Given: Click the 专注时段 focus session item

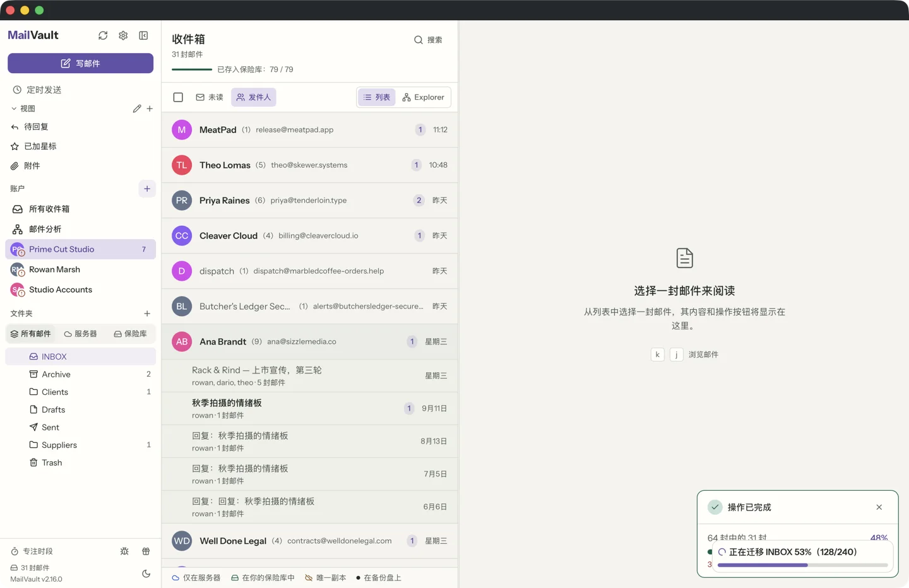Looking at the screenshot, I should (32, 551).
